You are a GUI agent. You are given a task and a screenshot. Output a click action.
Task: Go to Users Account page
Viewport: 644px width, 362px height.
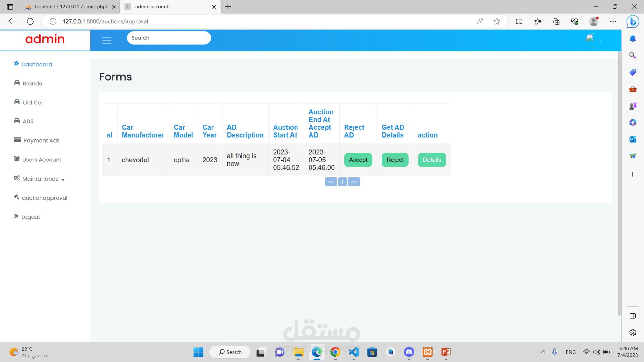point(42,159)
